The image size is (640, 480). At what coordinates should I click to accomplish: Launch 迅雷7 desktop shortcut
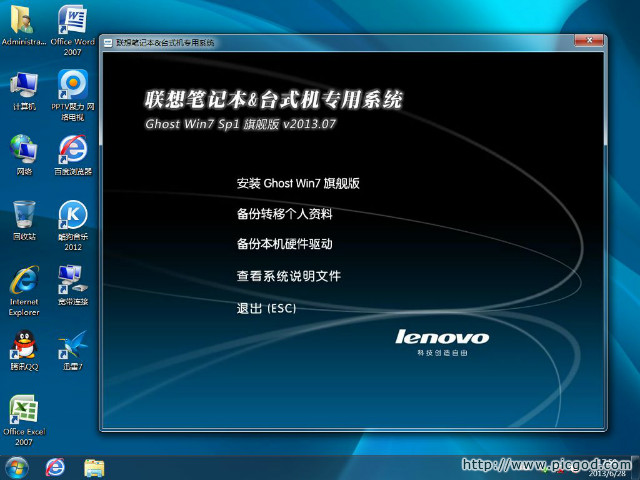[73, 350]
